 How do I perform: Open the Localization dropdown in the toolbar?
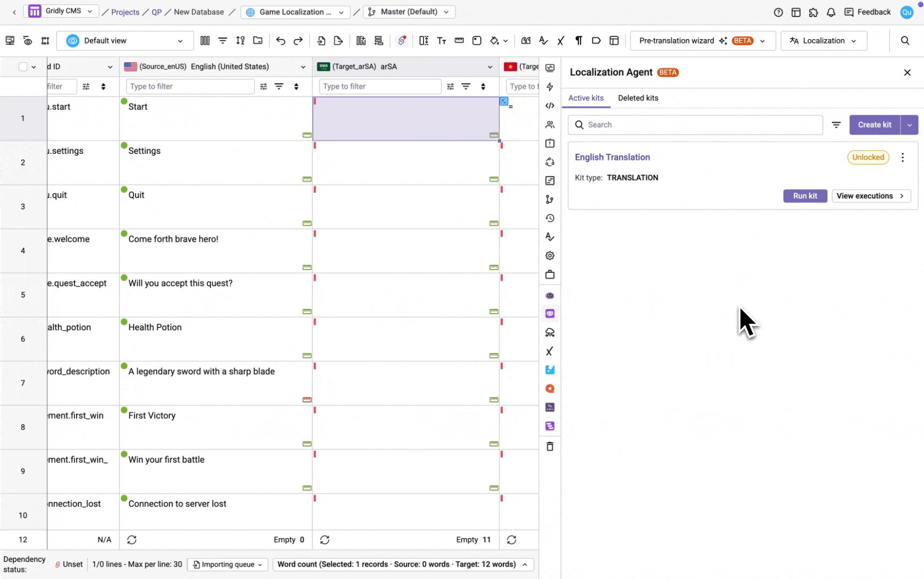tap(824, 41)
